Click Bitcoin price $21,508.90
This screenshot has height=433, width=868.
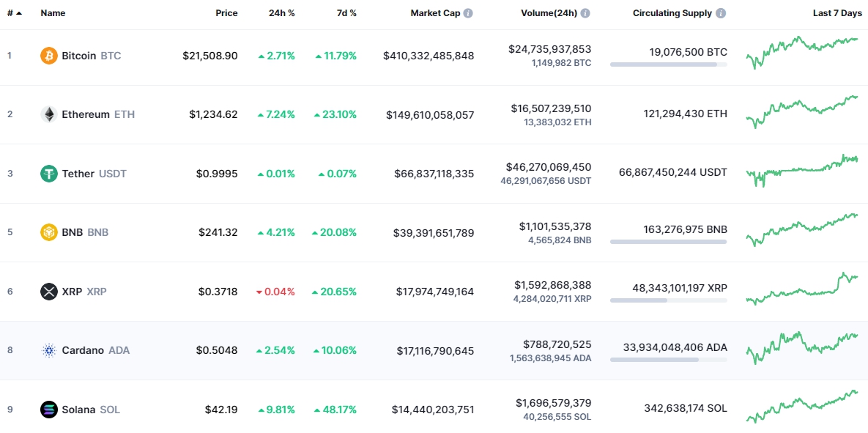tap(209, 56)
